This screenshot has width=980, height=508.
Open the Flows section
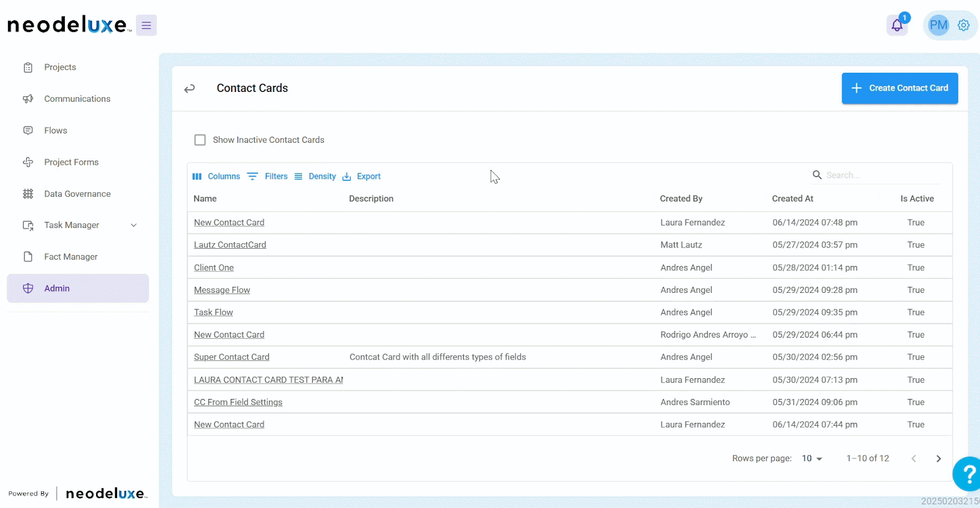point(56,131)
